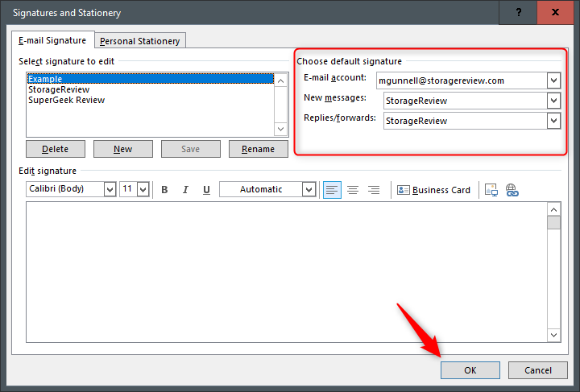This screenshot has width=580, height=392.
Task: Confirm with the OK button
Action: click(x=470, y=370)
